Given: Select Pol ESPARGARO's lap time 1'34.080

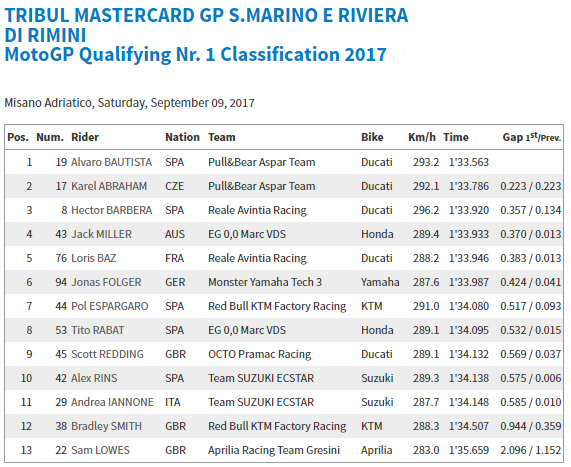Looking at the screenshot, I should tap(469, 306).
